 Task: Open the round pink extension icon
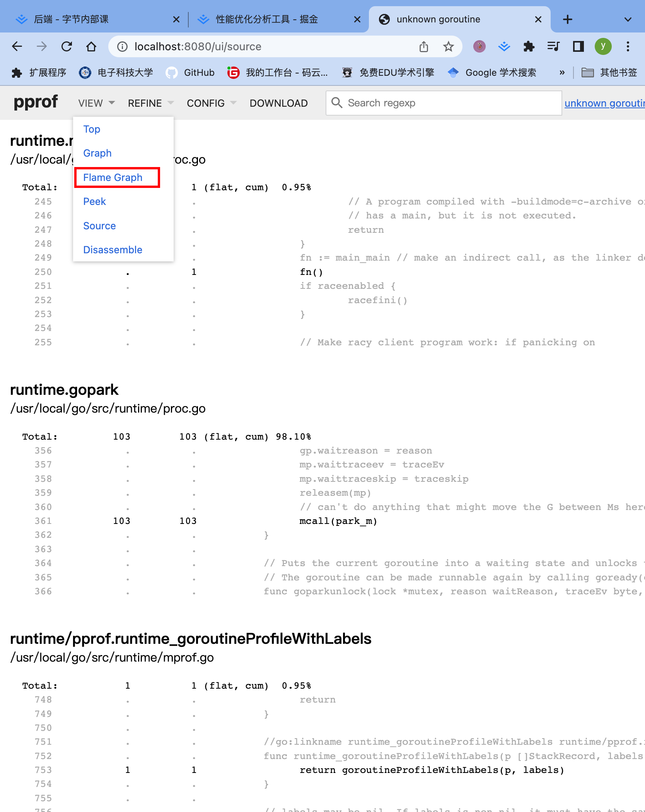(x=479, y=47)
